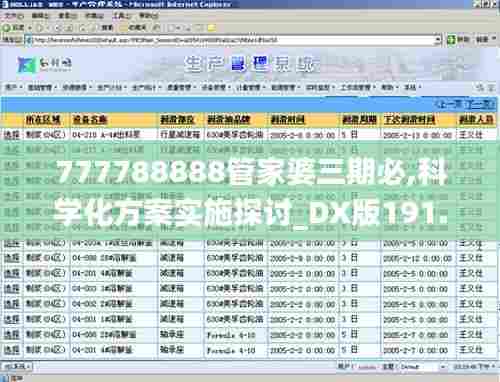Click 选择 for 04-201 4#溶解釜 轴承座 row

click(12, 350)
